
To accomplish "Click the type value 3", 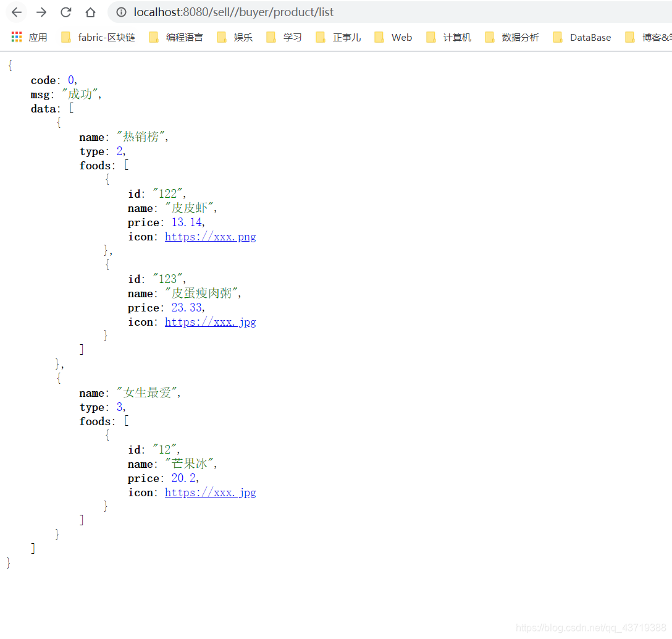I will click(120, 407).
